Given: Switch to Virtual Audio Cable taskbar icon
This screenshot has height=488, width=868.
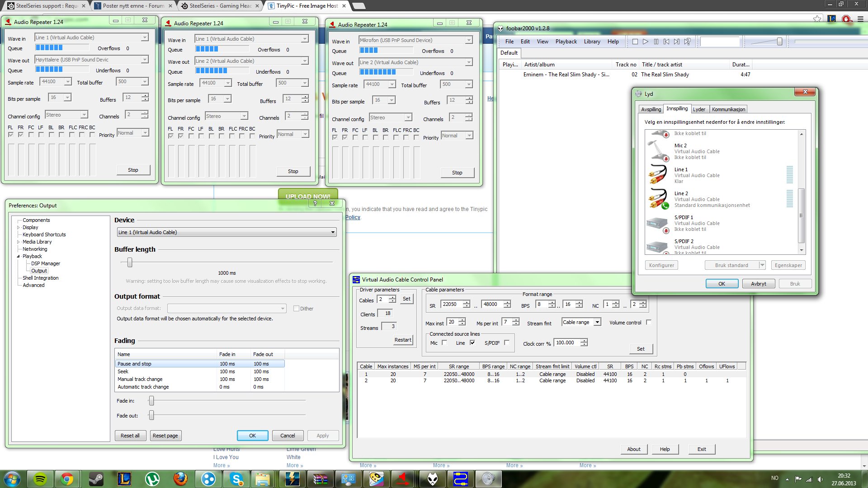Looking at the screenshot, I should 460,479.
